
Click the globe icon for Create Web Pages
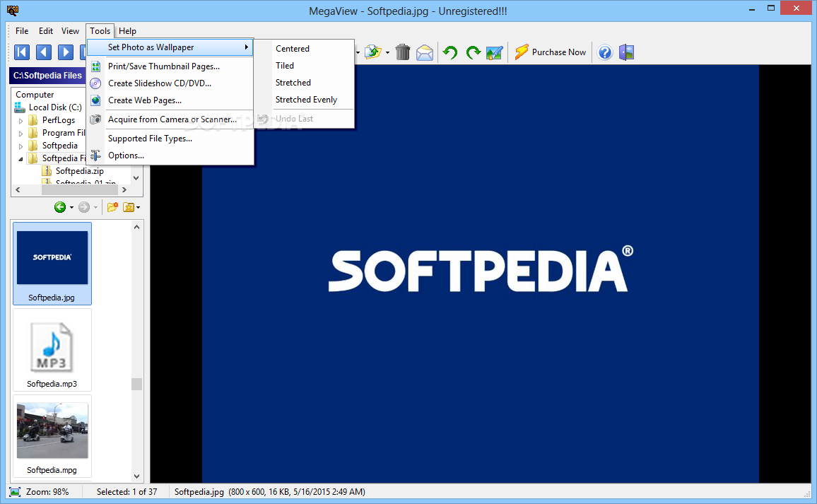[95, 100]
